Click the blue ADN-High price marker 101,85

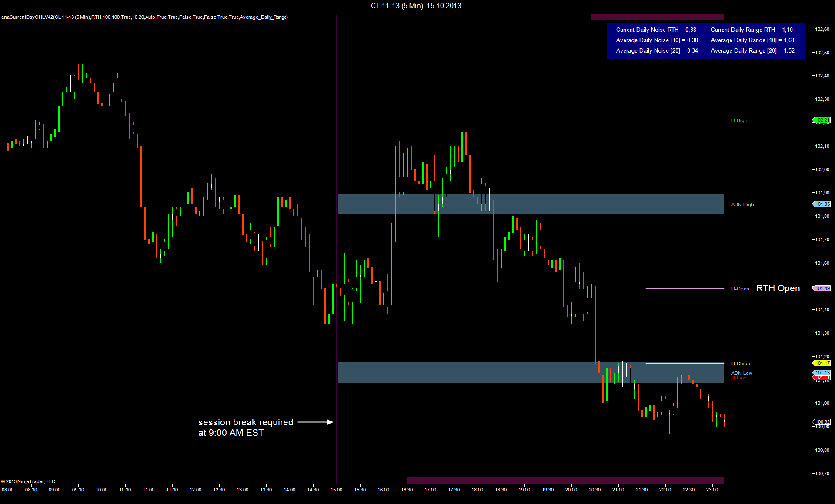click(x=822, y=204)
